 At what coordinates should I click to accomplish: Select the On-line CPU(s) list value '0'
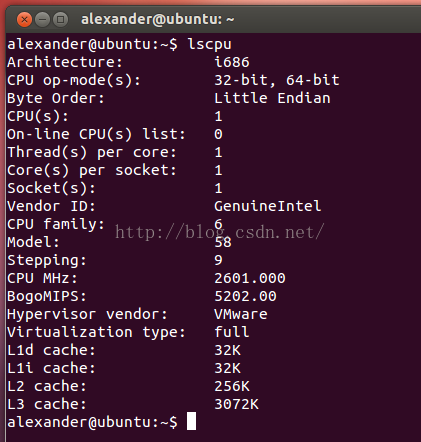click(218, 134)
